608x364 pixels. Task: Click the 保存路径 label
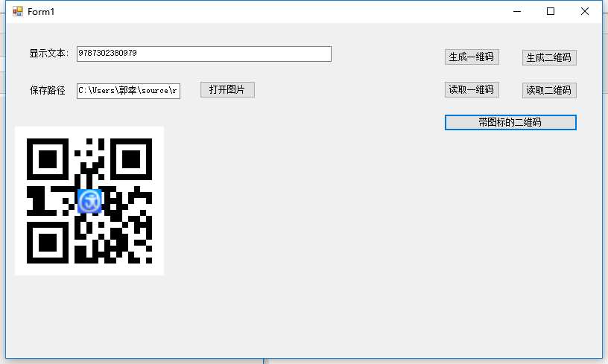(47, 91)
